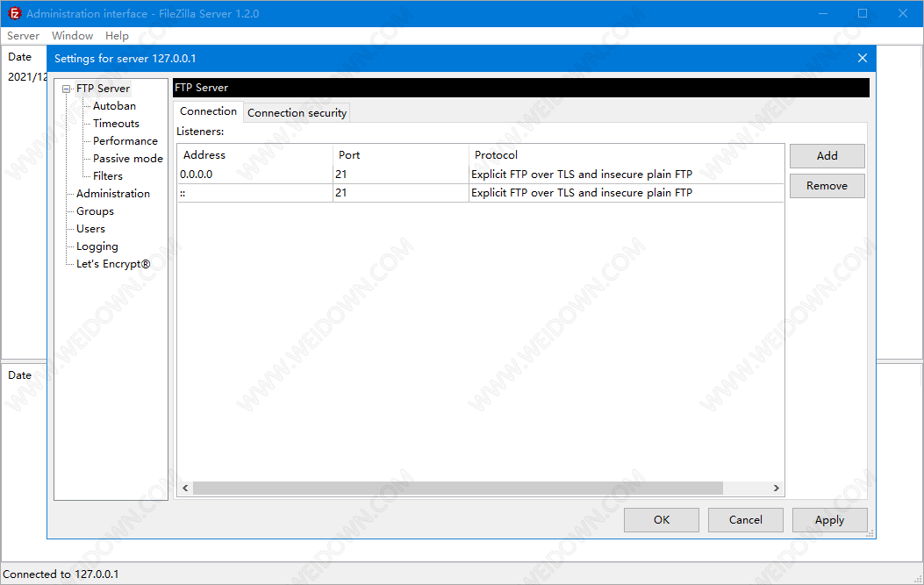Screen dimensions: 924x585
Task: Click Add to create a listener
Action: [x=827, y=156]
